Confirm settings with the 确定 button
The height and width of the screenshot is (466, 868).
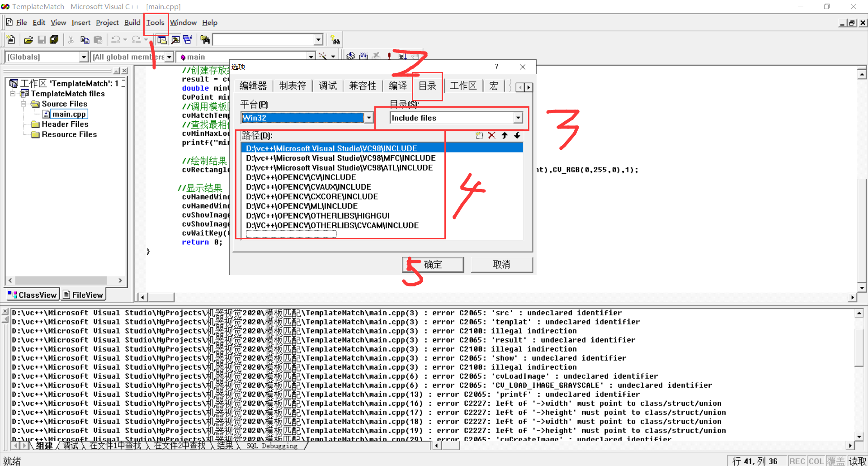[x=432, y=264]
